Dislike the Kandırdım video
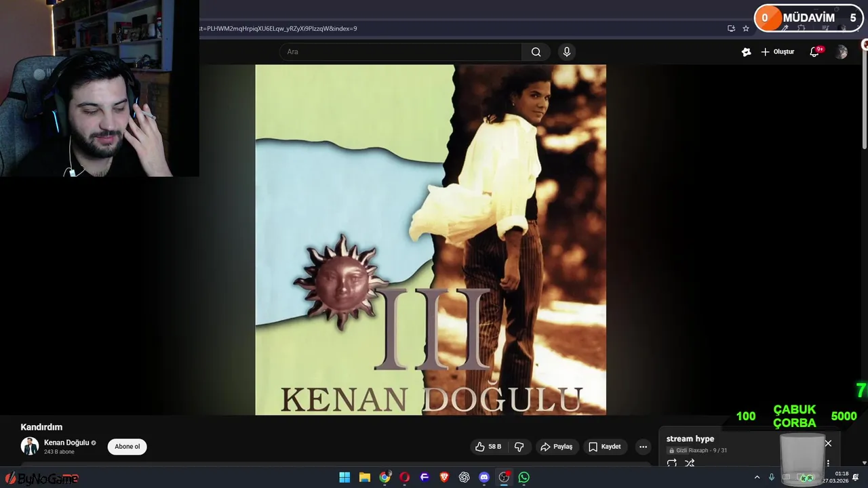 pyautogui.click(x=519, y=447)
